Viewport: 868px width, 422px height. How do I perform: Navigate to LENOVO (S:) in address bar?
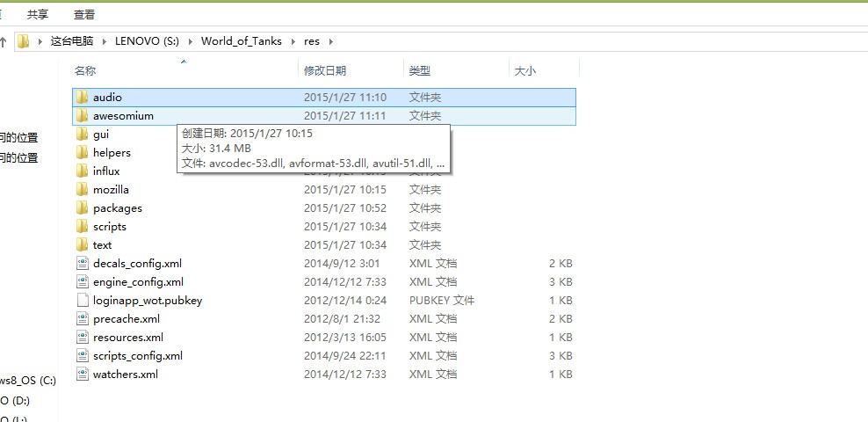coord(148,41)
